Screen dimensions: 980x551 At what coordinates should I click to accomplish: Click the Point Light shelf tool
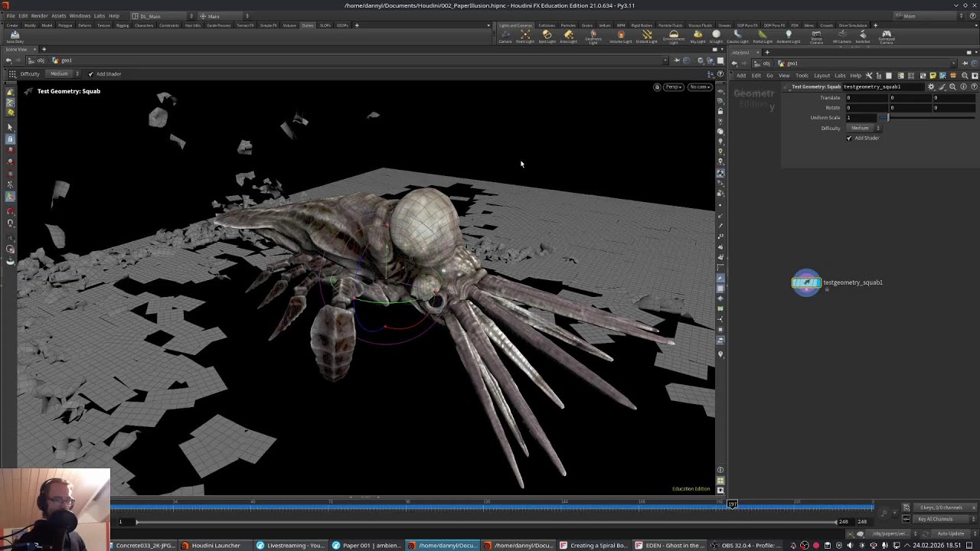pos(525,36)
